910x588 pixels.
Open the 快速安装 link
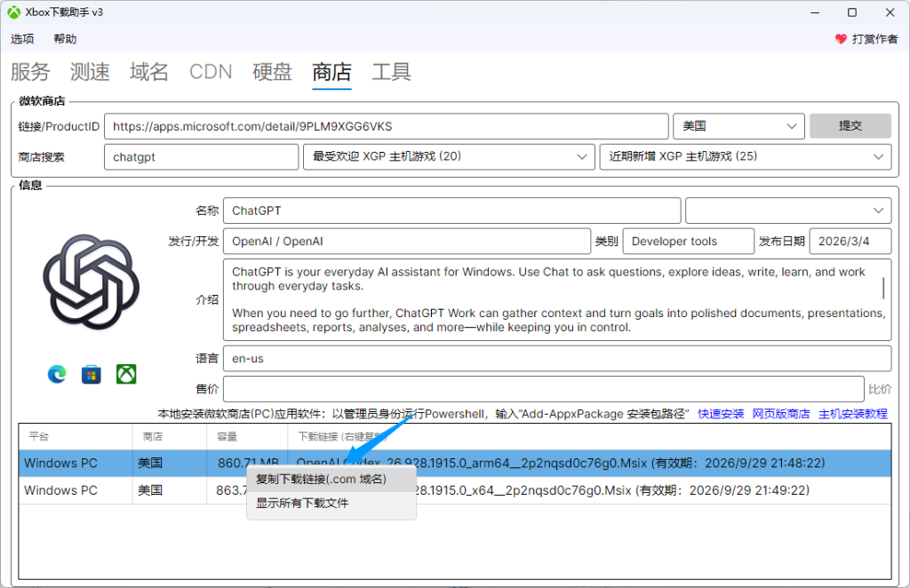(721, 414)
